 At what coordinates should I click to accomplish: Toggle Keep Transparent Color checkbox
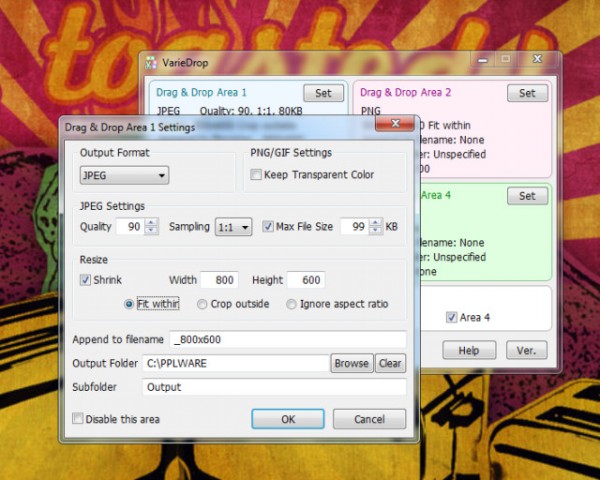[256, 175]
